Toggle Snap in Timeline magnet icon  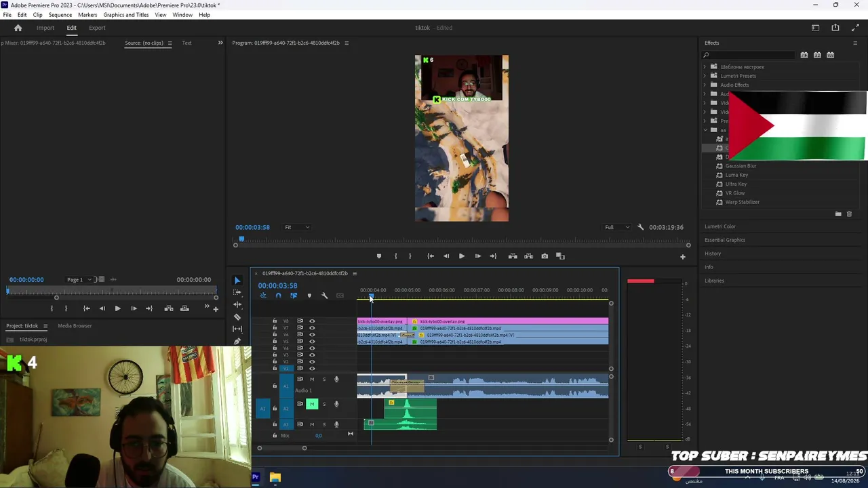click(278, 296)
